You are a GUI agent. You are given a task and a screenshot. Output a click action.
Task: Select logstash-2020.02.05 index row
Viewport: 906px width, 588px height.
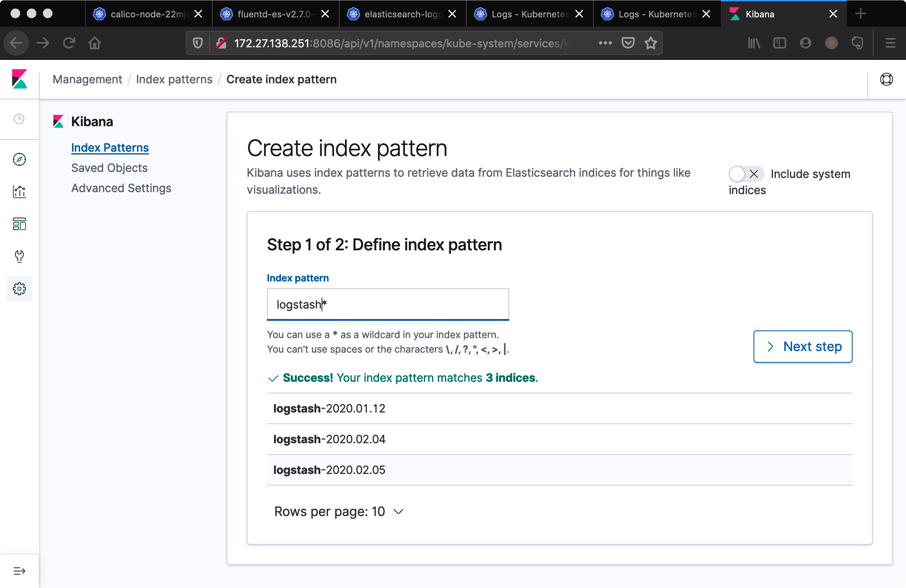click(559, 470)
